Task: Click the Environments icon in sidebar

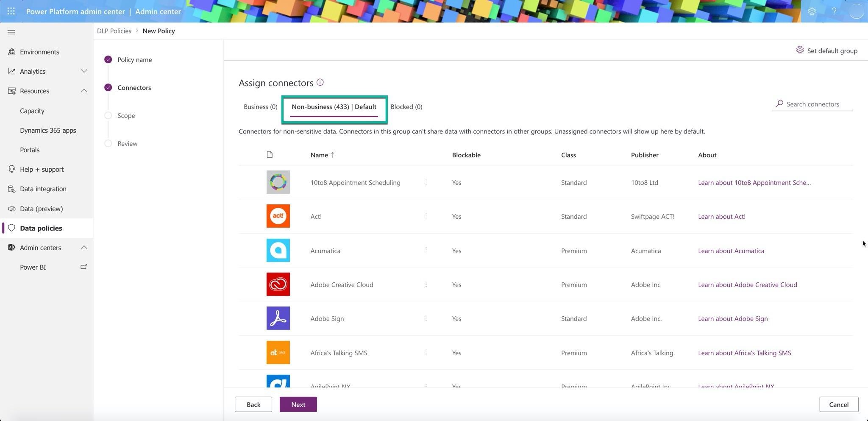Action: (11, 52)
